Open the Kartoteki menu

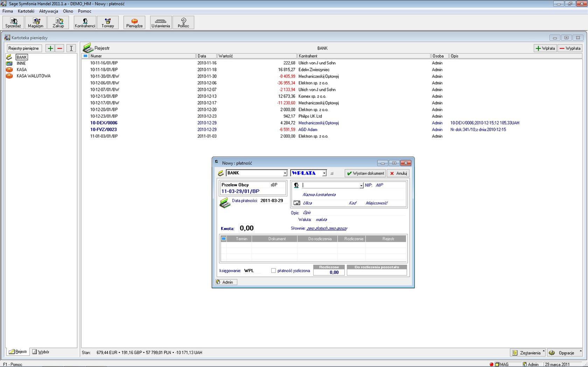[x=26, y=11]
